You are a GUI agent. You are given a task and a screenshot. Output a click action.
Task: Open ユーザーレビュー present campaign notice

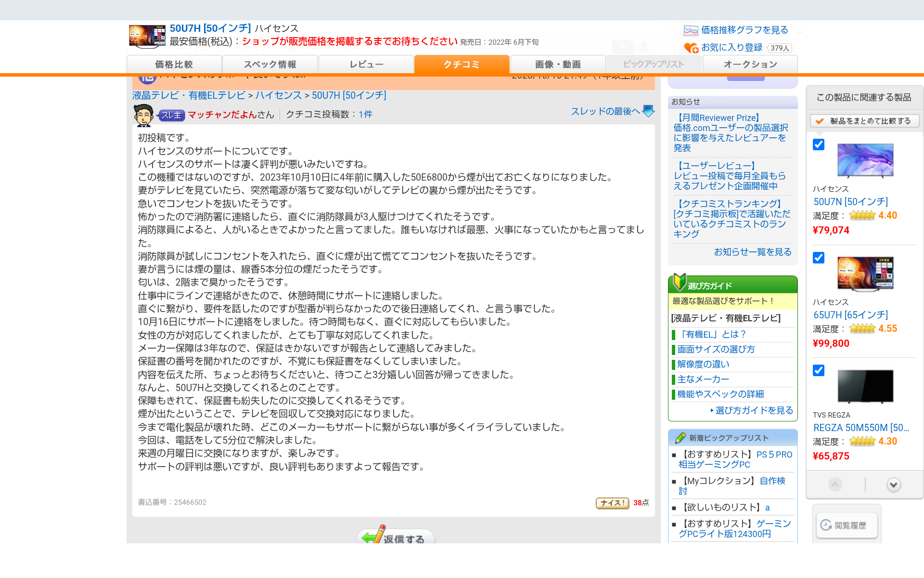pyautogui.click(x=730, y=176)
